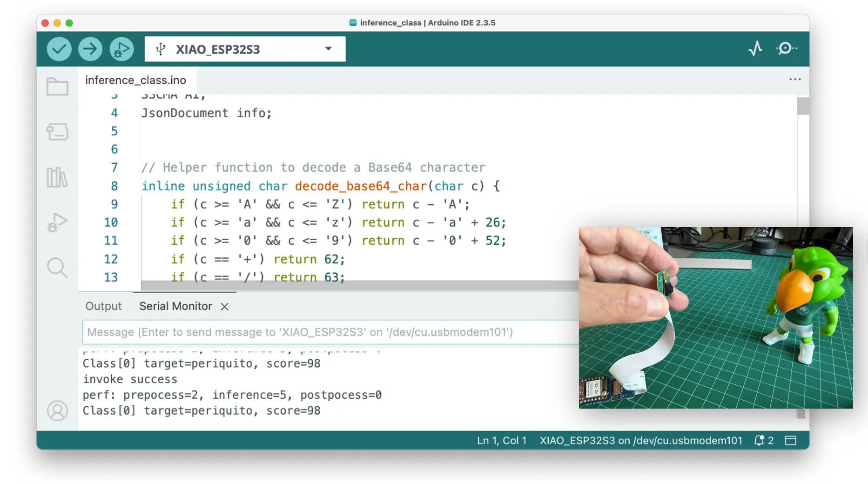This screenshot has width=868, height=484.
Task: Click the serial message input field
Action: pos(326,332)
